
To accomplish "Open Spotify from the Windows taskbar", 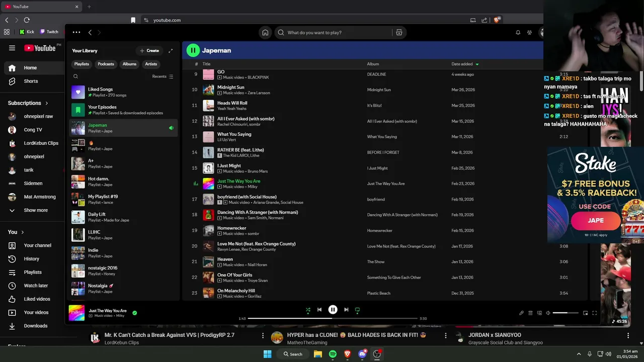I will coord(333,354).
